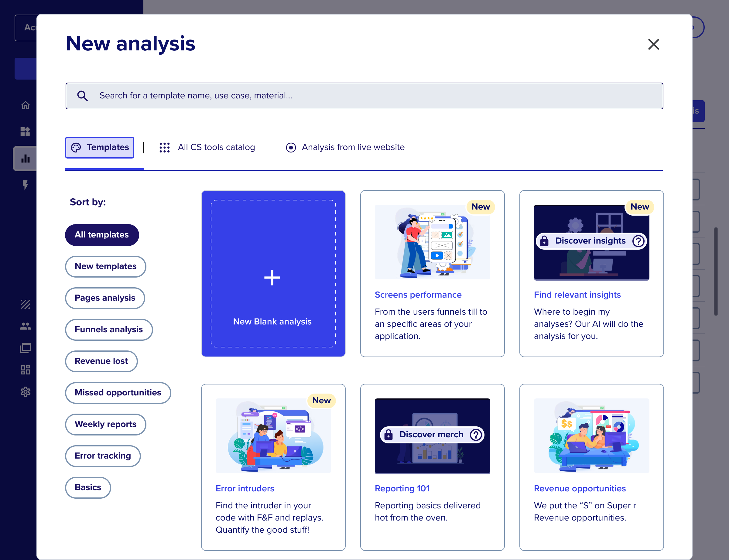Click the question mark on Discover merch
This screenshot has height=560, width=729.
pyautogui.click(x=476, y=435)
